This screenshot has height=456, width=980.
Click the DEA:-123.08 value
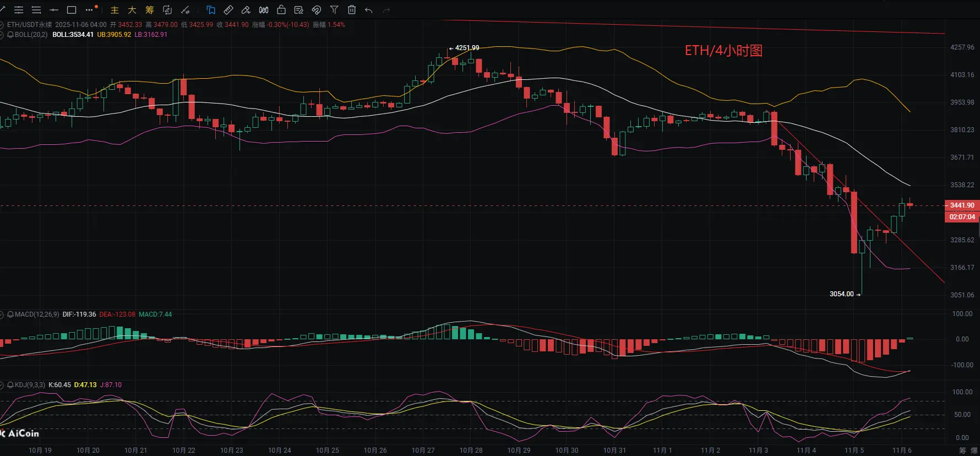click(117, 314)
